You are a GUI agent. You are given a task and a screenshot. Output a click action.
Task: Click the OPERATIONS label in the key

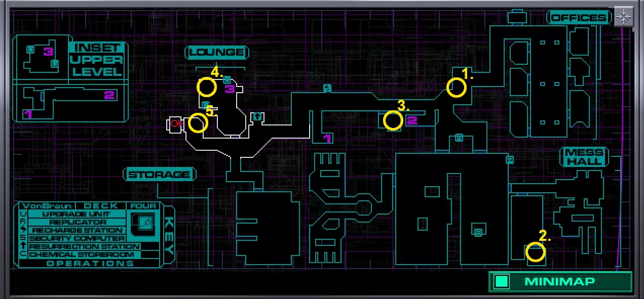(x=90, y=263)
